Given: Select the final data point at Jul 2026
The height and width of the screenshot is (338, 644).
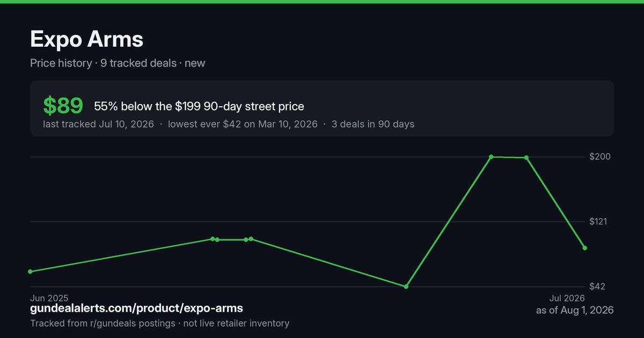Looking at the screenshot, I should [585, 248].
